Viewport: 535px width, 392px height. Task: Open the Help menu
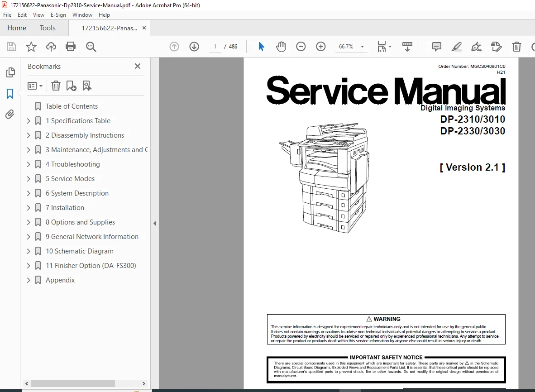104,15
